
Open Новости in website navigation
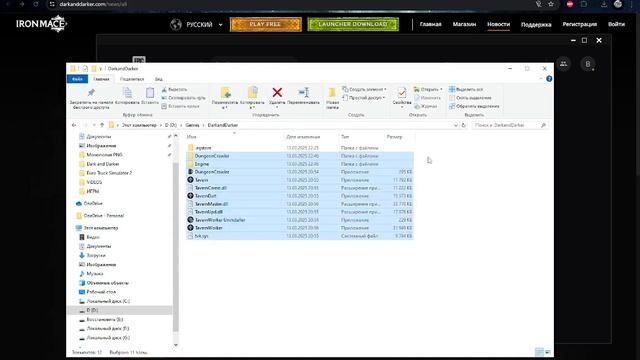click(x=498, y=24)
